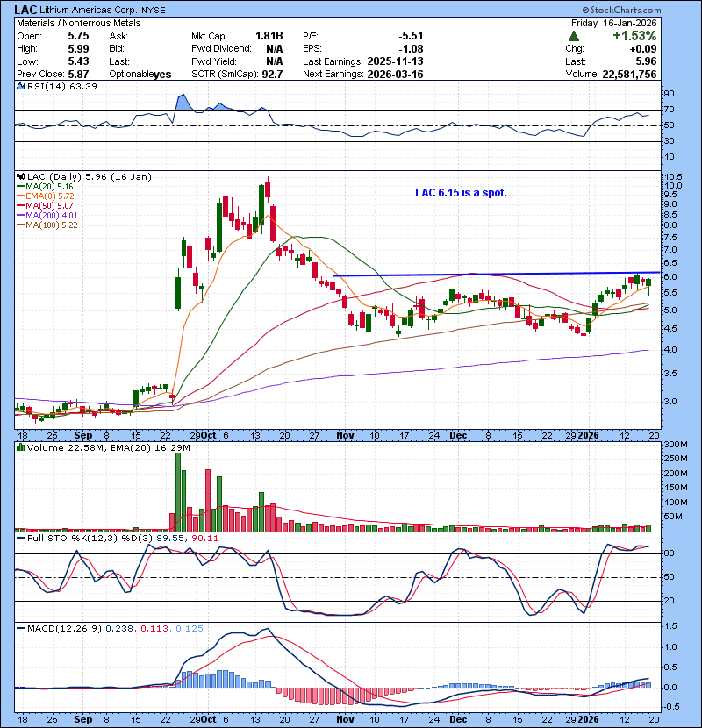The width and height of the screenshot is (702, 728).
Task: Click the 2026 label on price chart axis
Action: pyautogui.click(x=589, y=436)
